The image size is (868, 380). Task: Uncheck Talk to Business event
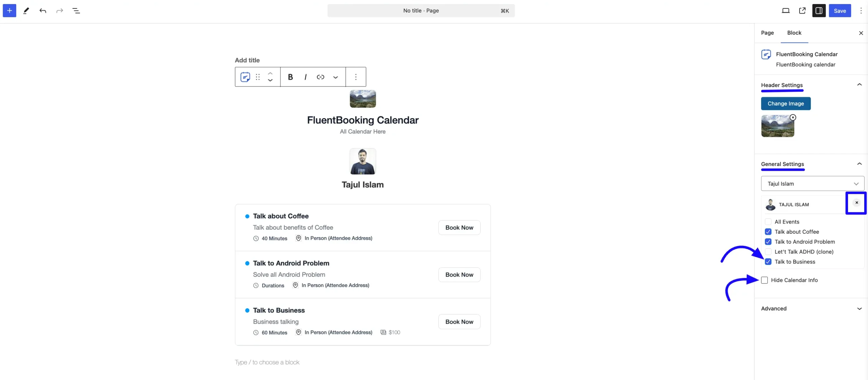(x=768, y=262)
